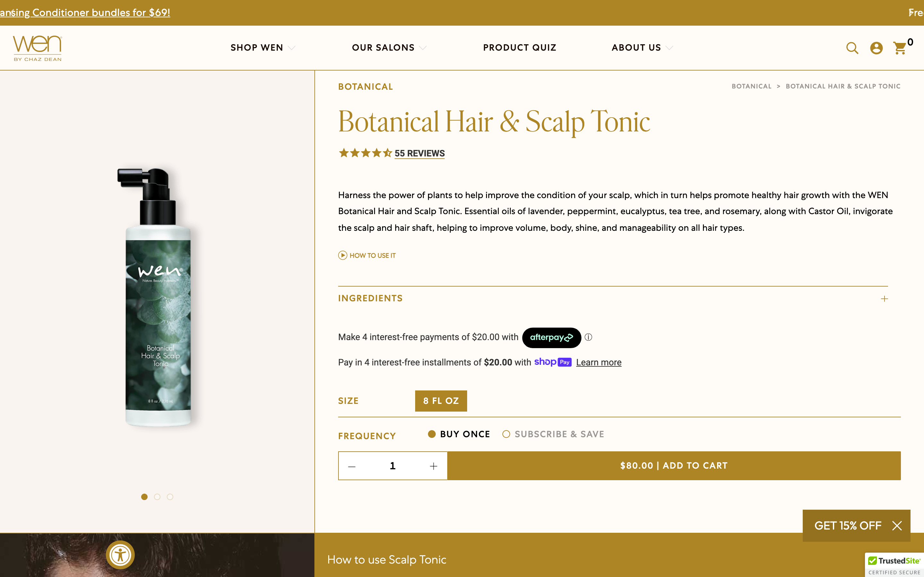
Task: Close the Get 15% Off popup
Action: click(897, 526)
